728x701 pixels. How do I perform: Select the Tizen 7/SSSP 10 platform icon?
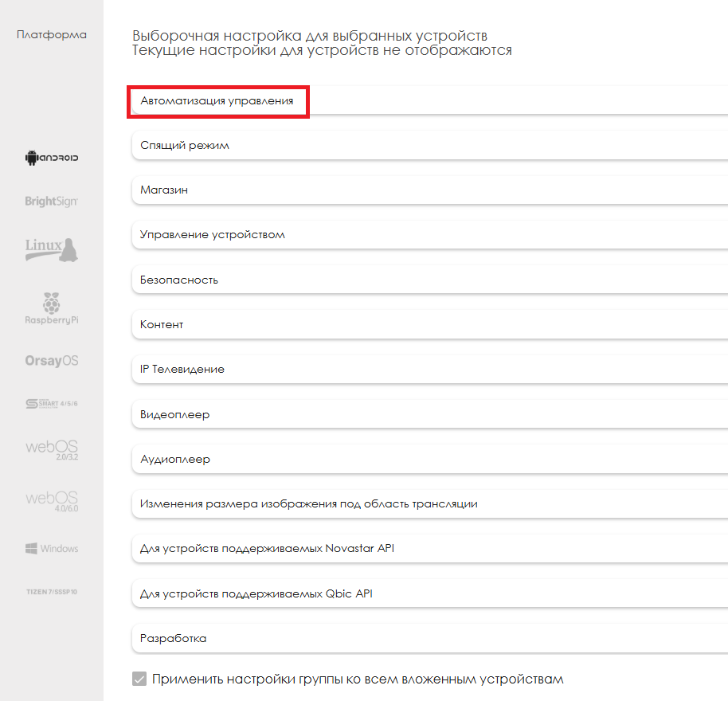52,593
